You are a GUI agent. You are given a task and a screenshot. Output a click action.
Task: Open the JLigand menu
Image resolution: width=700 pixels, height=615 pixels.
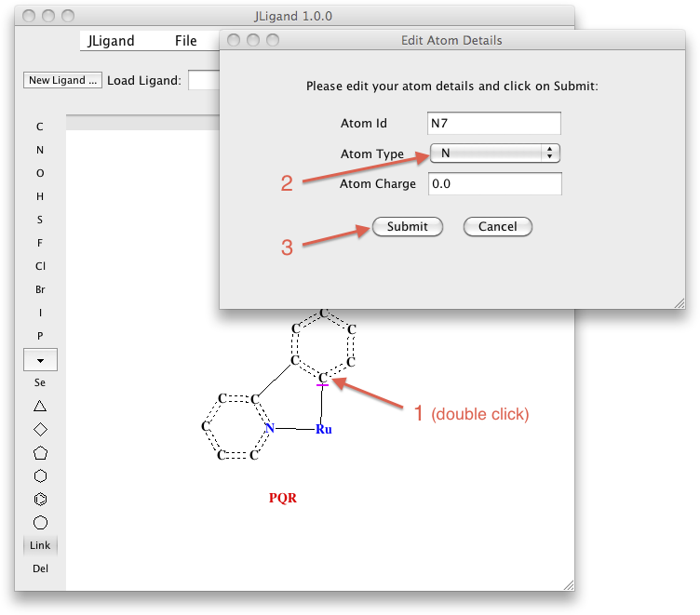pyautogui.click(x=111, y=41)
